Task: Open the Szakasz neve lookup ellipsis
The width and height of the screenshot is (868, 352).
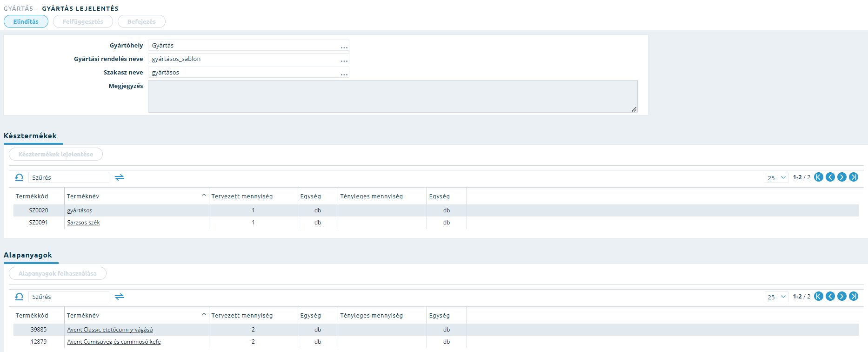Action: coord(344,73)
